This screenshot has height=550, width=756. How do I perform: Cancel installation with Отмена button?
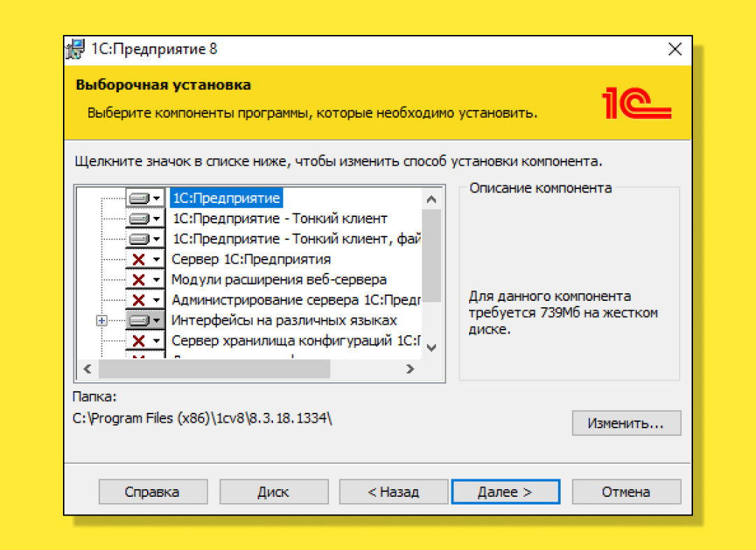pyautogui.click(x=626, y=492)
